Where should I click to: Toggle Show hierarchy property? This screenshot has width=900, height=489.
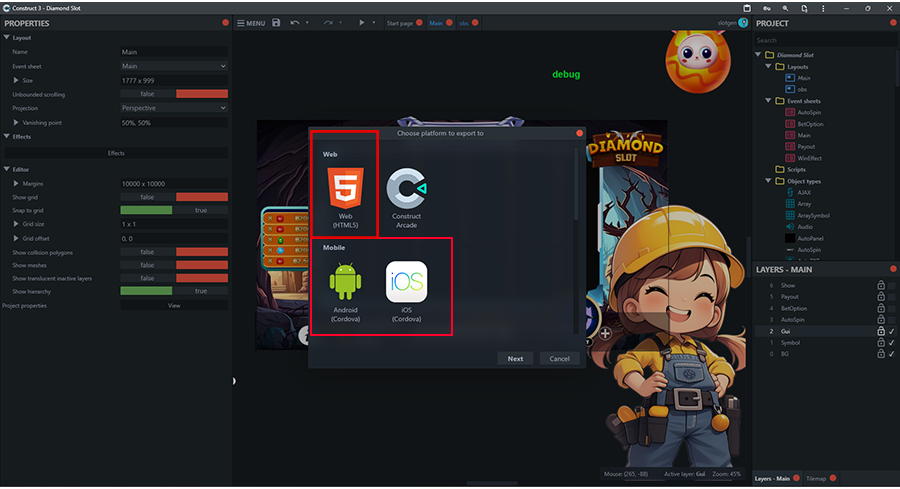click(x=174, y=291)
